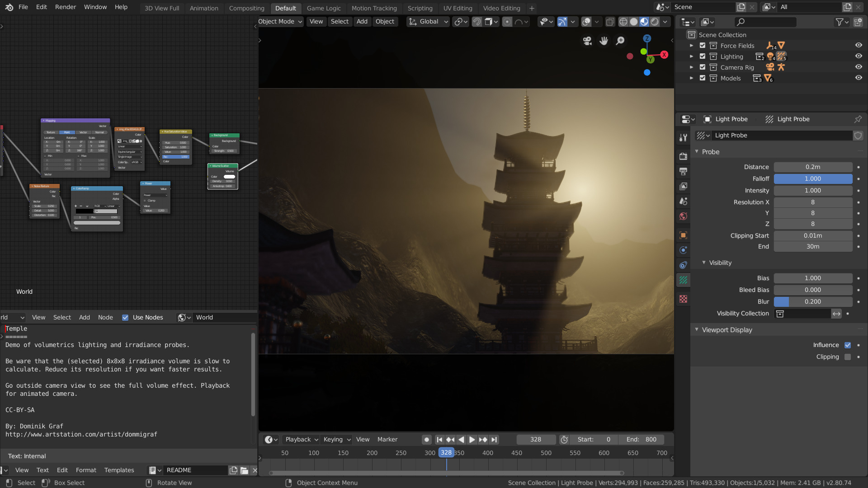Click the camera view icon in viewport

tap(587, 41)
